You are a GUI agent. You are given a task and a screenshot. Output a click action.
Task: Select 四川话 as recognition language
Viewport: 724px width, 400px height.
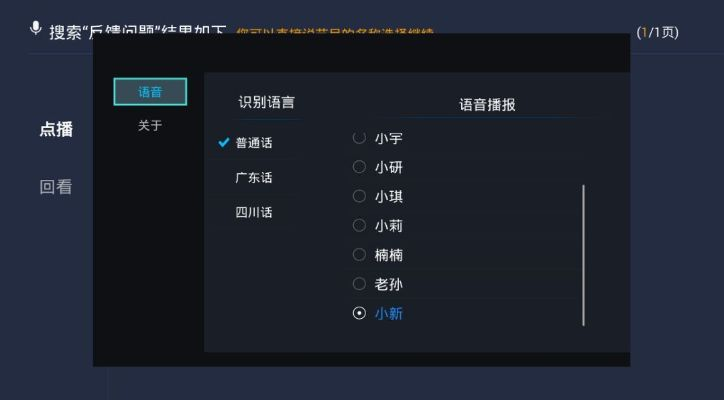254,213
